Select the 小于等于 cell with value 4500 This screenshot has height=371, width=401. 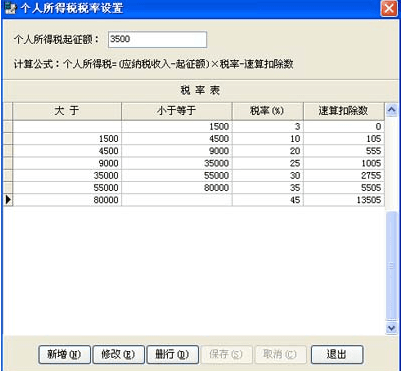pos(177,139)
